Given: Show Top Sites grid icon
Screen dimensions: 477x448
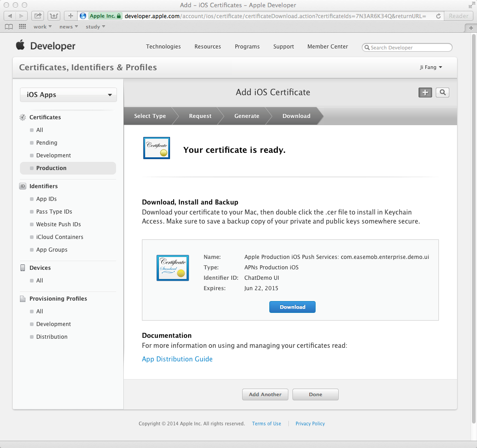Looking at the screenshot, I should [x=23, y=27].
